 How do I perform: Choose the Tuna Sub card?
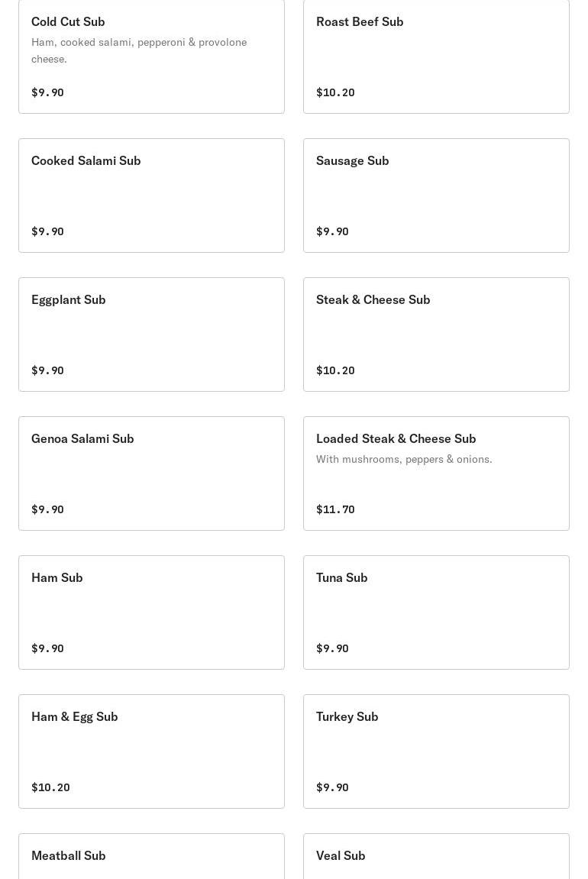click(436, 612)
